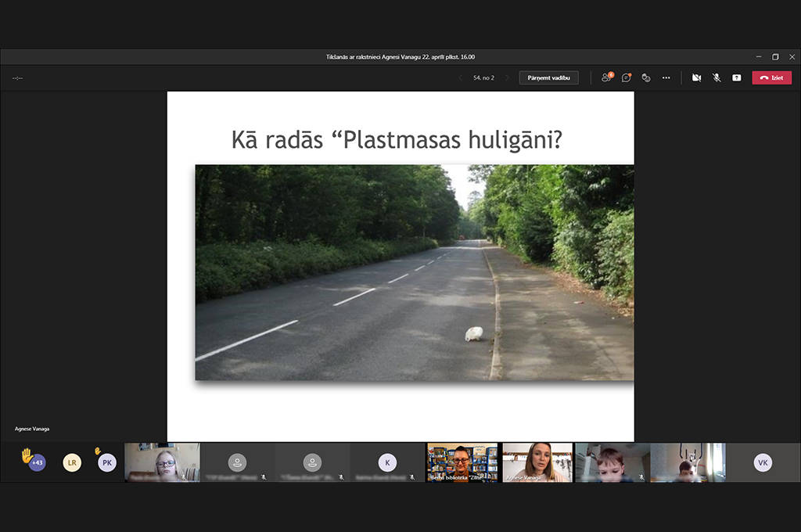Select the LR participant avatar
The image size is (801, 532).
[x=72, y=462]
